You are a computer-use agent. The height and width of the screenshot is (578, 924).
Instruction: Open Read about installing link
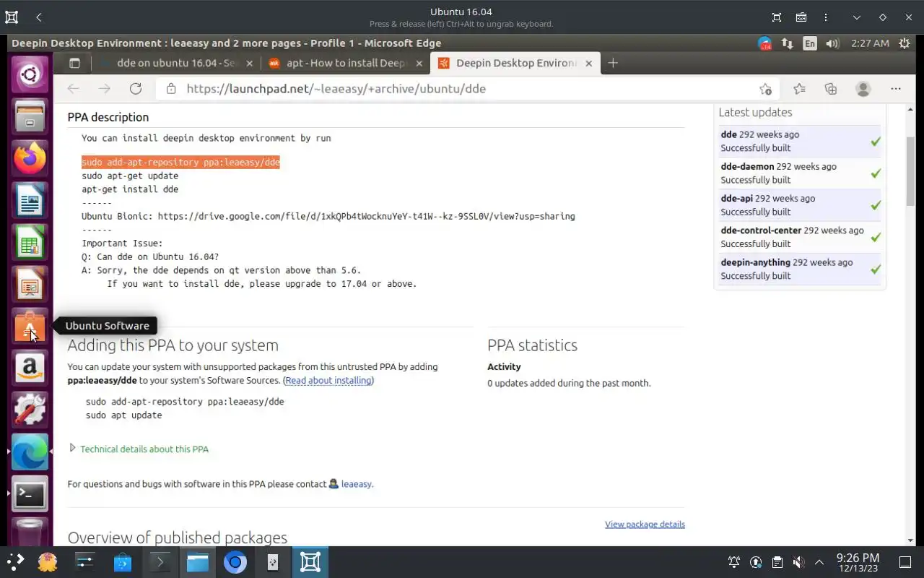328,380
